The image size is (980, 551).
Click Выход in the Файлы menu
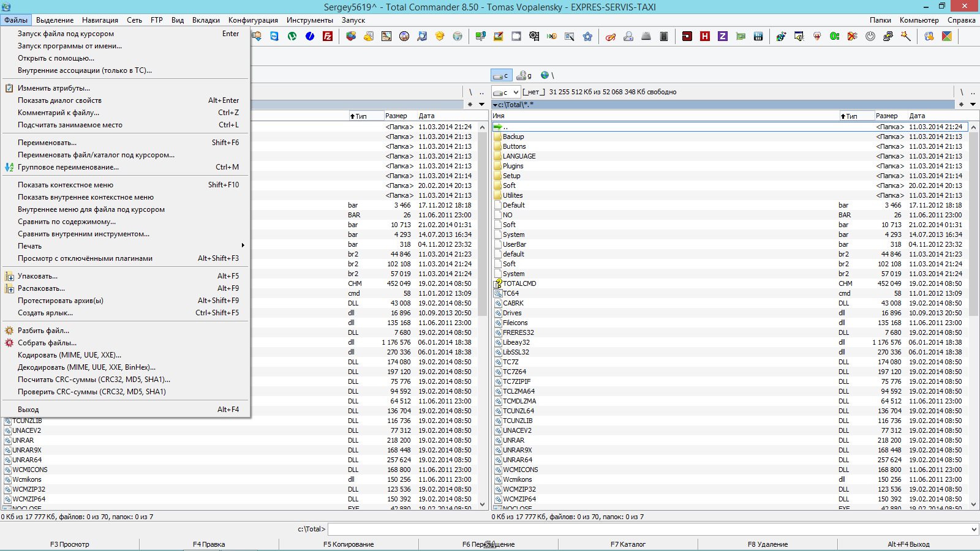pyautogui.click(x=126, y=410)
